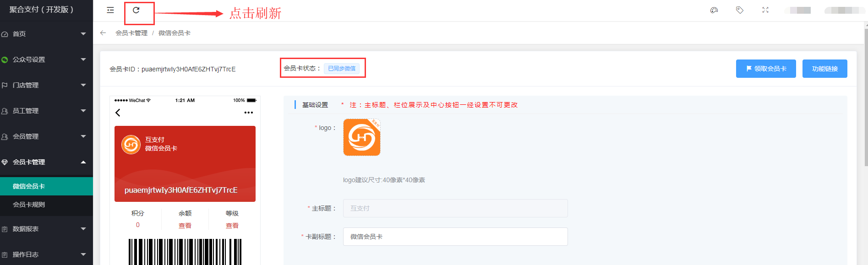Expand the 员工管理 menu arrow
The width and height of the screenshot is (868, 265).
83,111
